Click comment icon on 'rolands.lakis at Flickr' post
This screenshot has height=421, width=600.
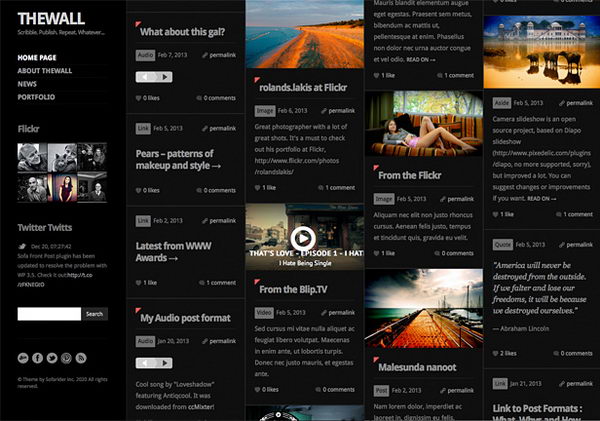click(x=321, y=188)
